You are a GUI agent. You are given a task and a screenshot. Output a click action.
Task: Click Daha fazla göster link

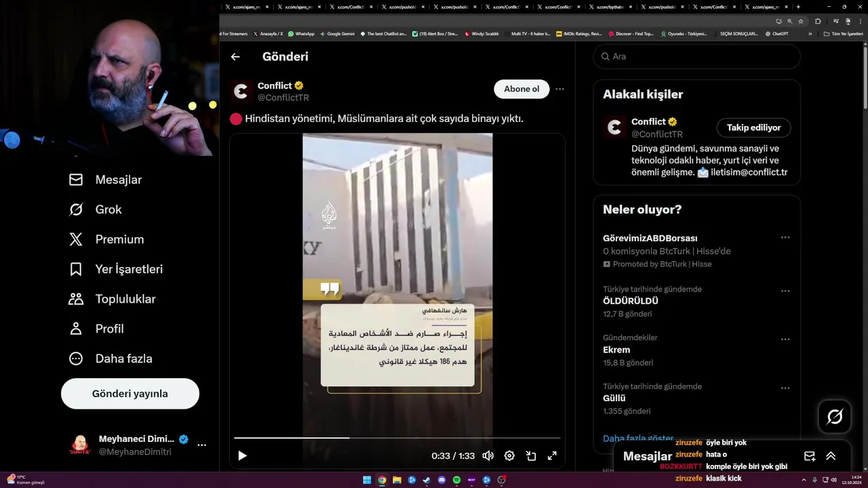click(x=638, y=439)
